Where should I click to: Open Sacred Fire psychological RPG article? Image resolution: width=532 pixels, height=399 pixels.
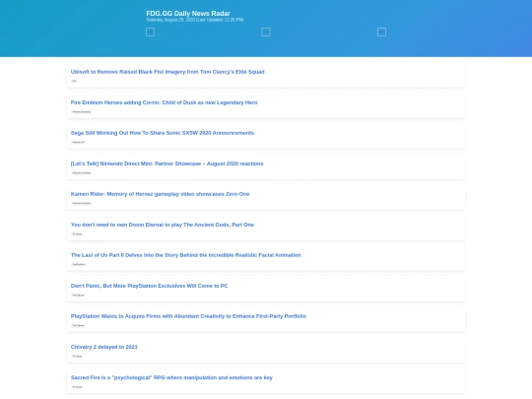[171, 377]
